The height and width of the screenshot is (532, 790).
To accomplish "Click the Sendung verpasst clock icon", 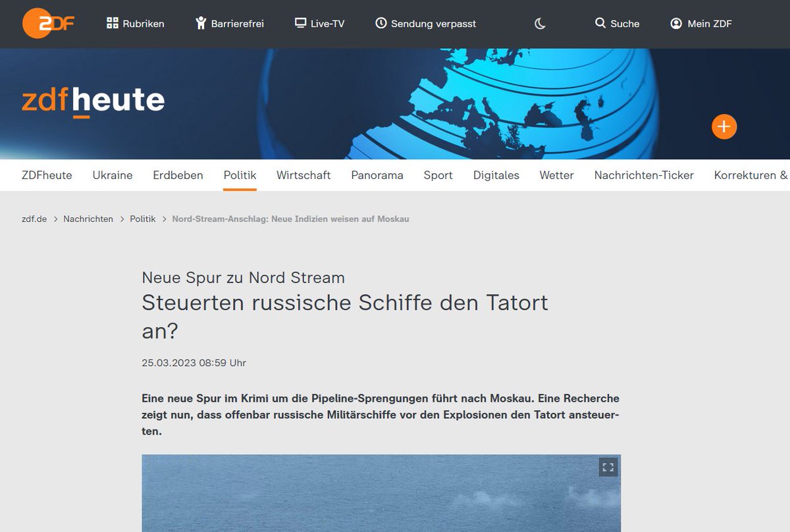I will click(381, 24).
